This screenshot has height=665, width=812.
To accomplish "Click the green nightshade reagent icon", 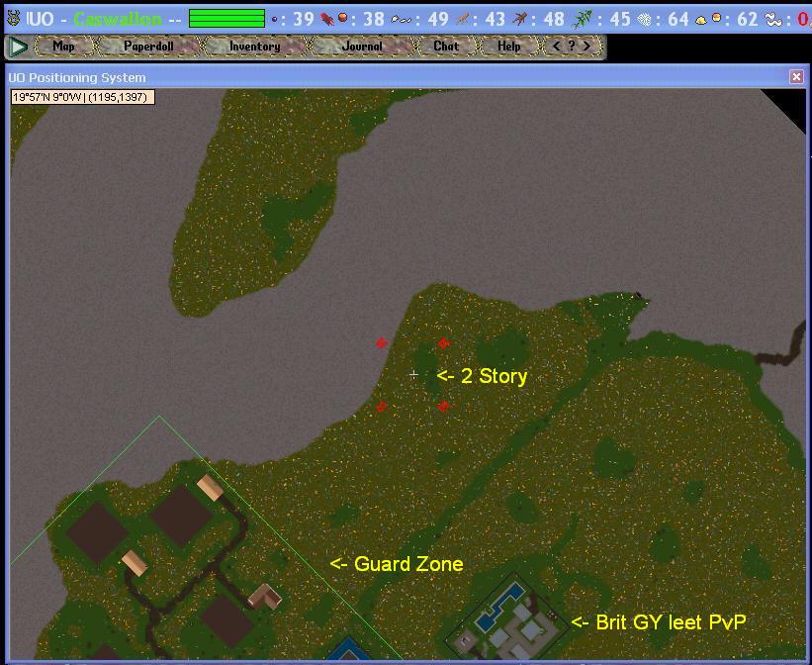I will pyautogui.click(x=583, y=19).
